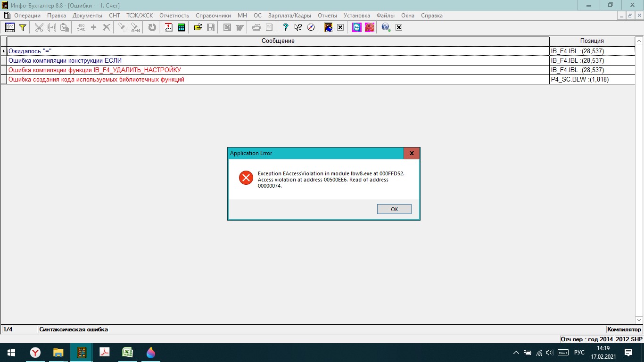Click the Позиция column header

tap(592, 41)
